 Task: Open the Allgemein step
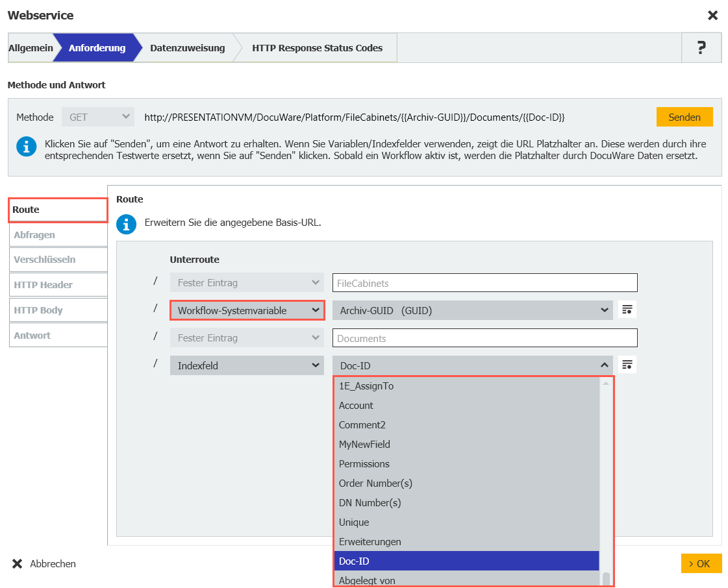pos(31,48)
